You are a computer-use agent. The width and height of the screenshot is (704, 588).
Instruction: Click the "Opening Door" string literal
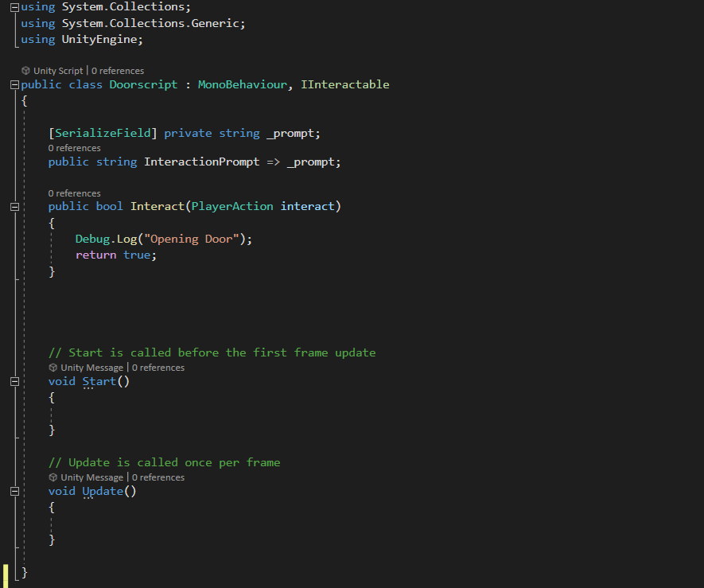(192, 239)
